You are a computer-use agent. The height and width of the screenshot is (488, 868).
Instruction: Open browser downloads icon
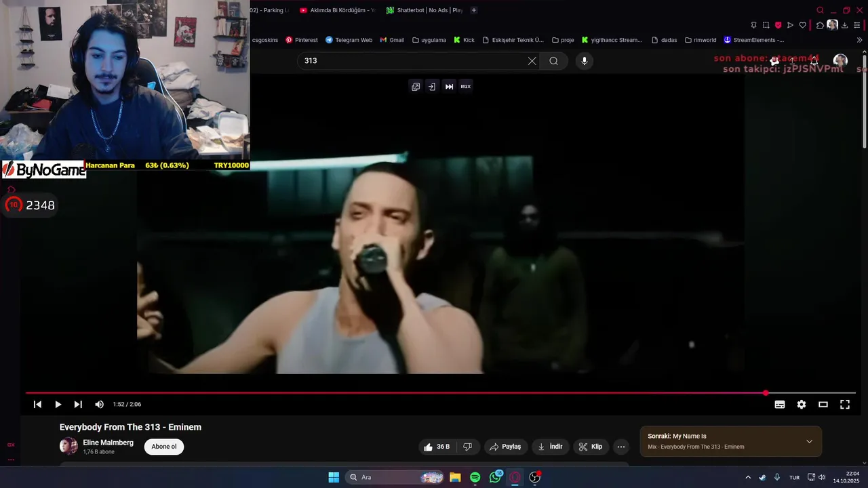[x=845, y=25]
